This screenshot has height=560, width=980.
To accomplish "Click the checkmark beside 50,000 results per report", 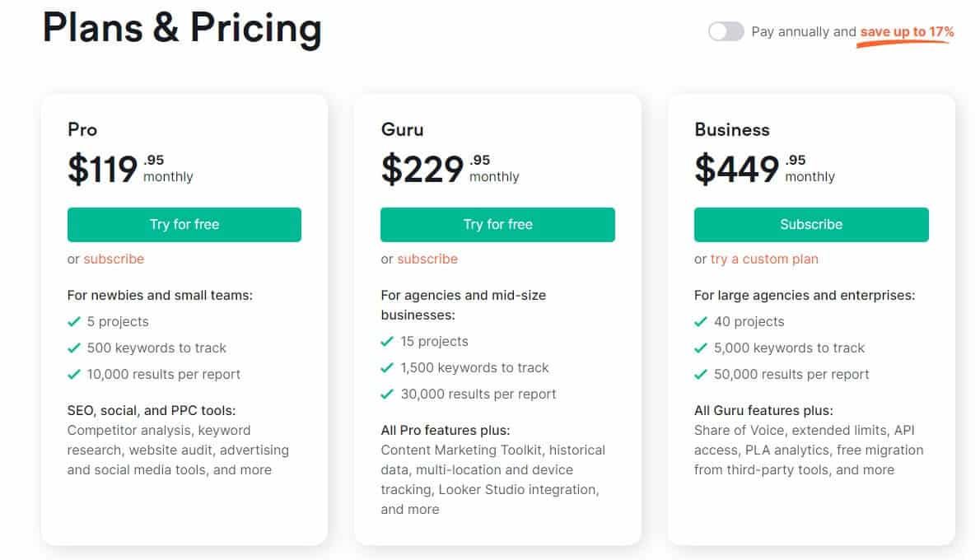I will click(x=701, y=374).
